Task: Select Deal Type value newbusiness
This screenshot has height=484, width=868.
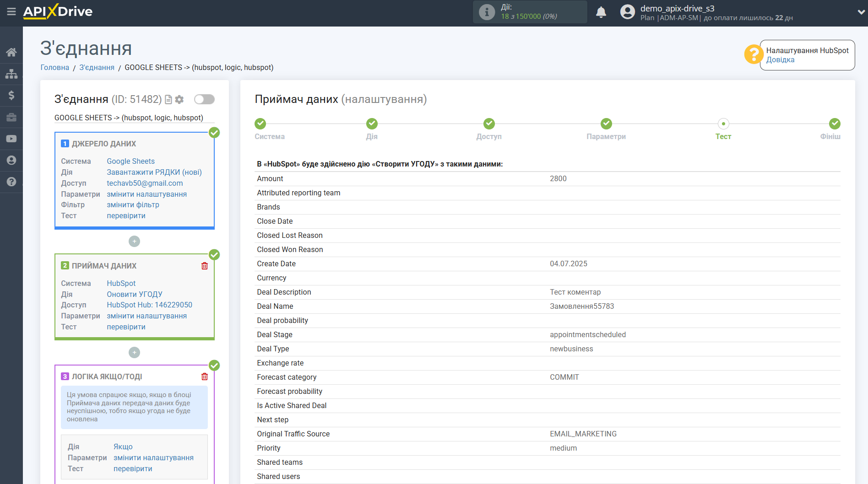Action: pos(571,349)
